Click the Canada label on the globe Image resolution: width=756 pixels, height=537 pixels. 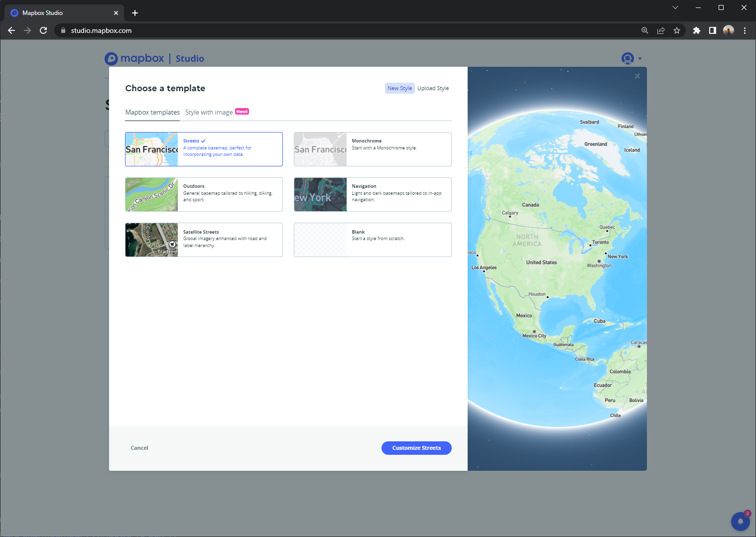pyautogui.click(x=530, y=205)
